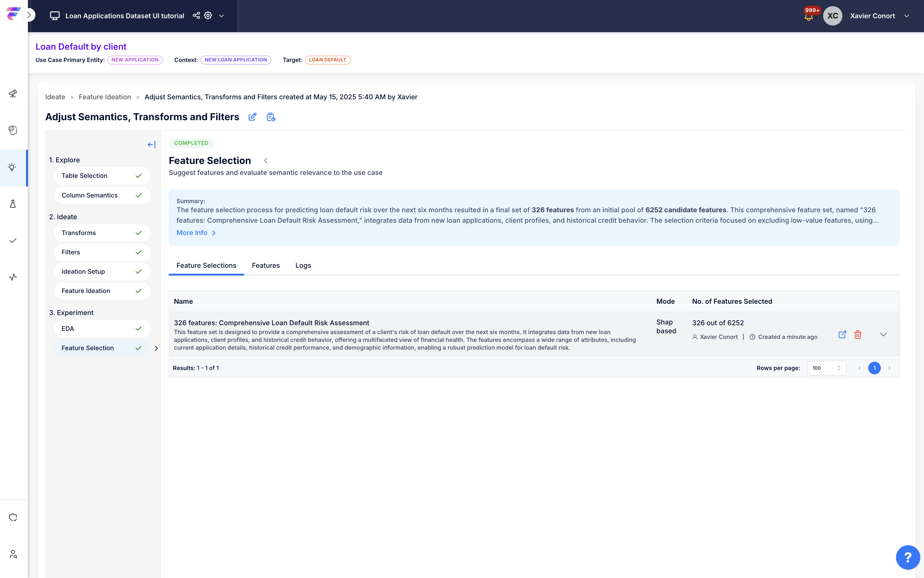Open the Column Semantics step
This screenshot has width=924, height=578.
[x=102, y=195]
